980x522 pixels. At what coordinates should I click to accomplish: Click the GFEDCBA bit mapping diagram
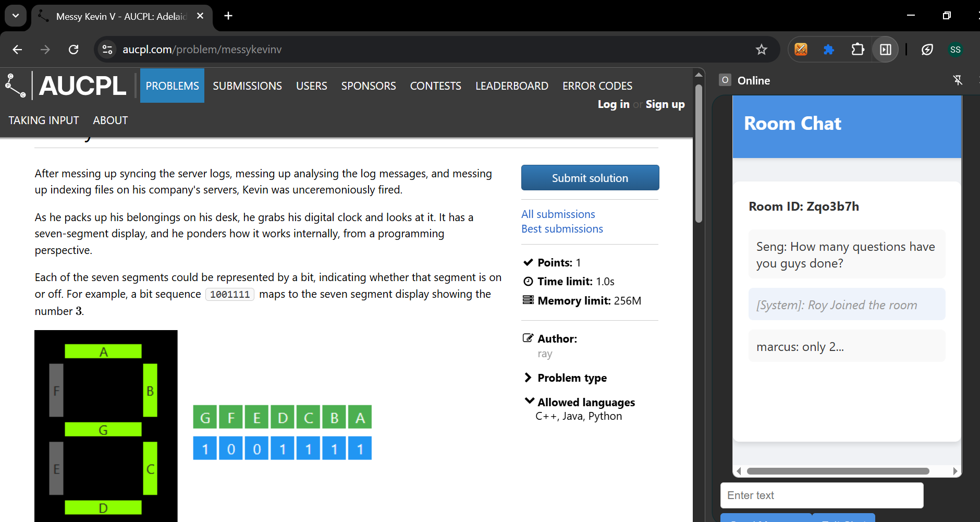[283, 432]
